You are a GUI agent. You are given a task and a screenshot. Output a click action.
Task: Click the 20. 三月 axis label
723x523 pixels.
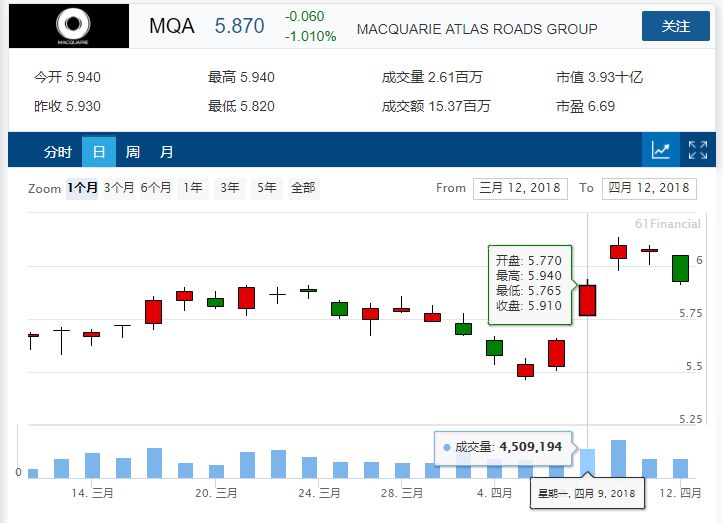click(216, 493)
